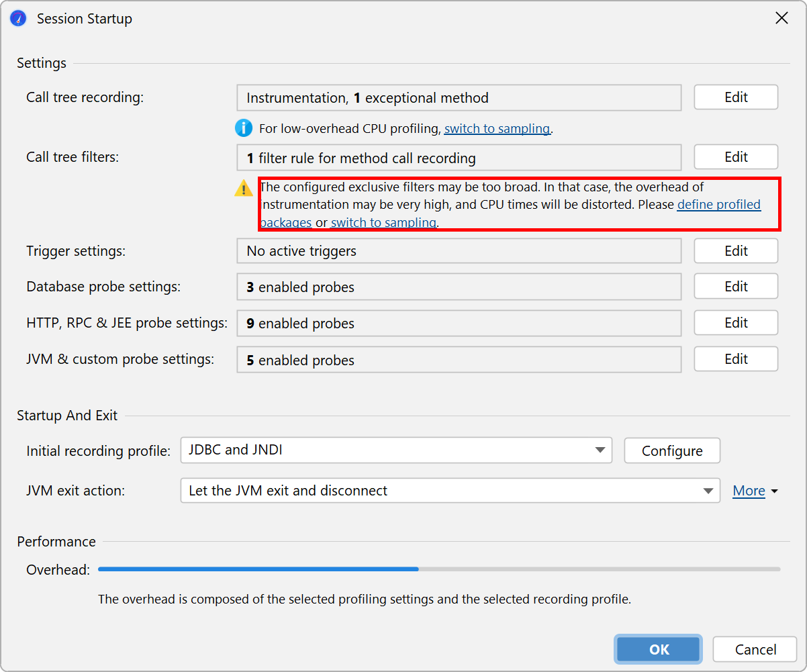The width and height of the screenshot is (807, 672).
Task: Edit the call tree recording settings
Action: coord(735,97)
